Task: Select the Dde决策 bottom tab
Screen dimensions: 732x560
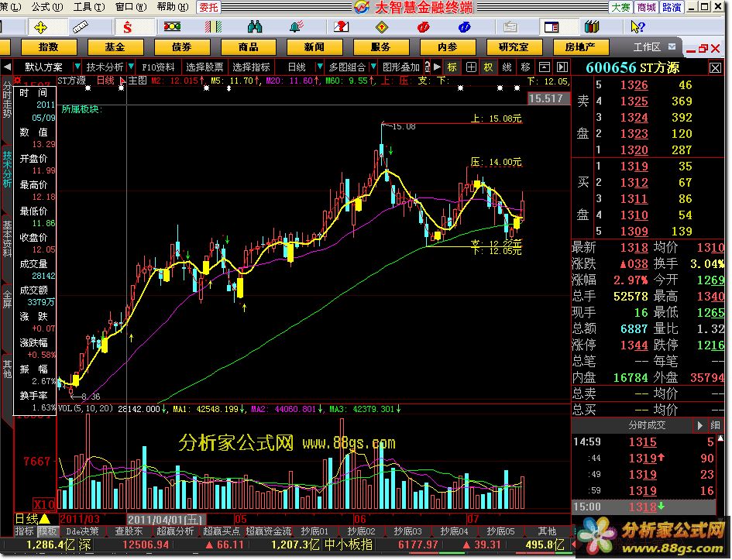Action: 82,531
